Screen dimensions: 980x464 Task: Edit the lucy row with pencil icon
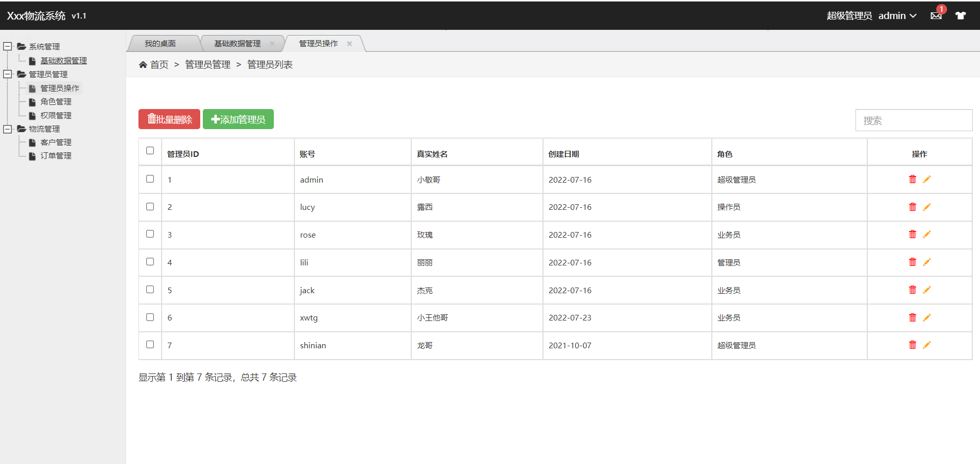[927, 207]
